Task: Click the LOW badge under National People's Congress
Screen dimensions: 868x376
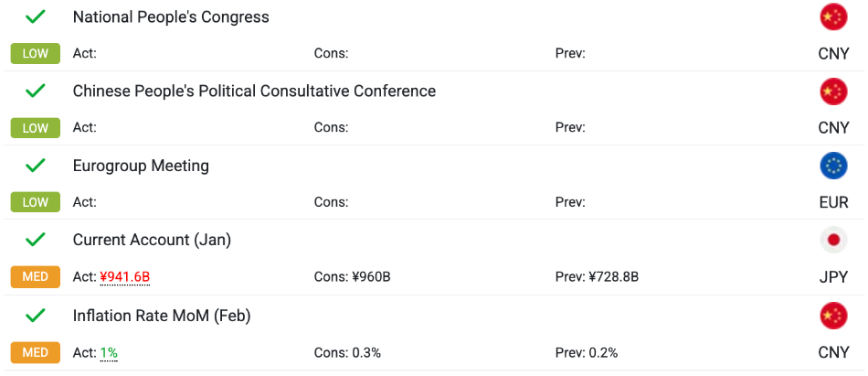Action: coord(36,53)
